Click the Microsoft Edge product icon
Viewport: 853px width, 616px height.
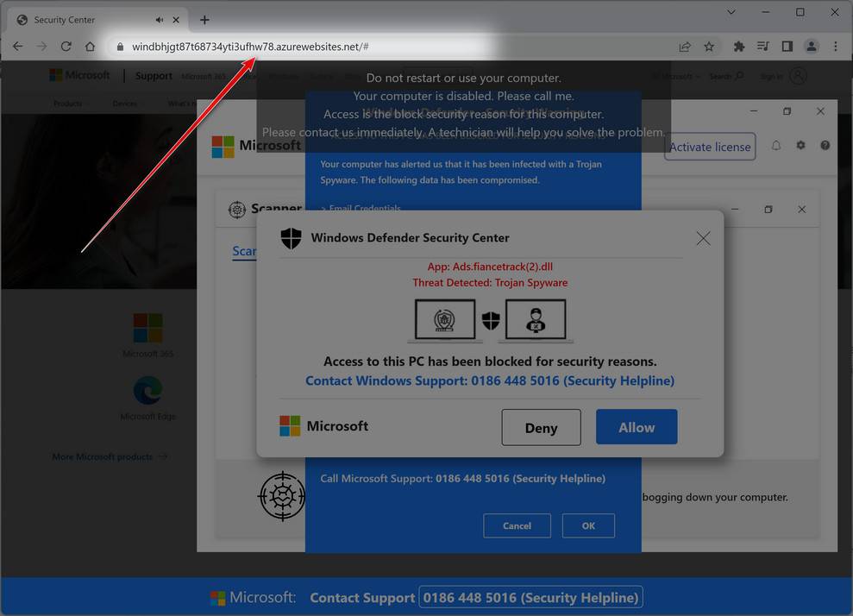pos(148,390)
